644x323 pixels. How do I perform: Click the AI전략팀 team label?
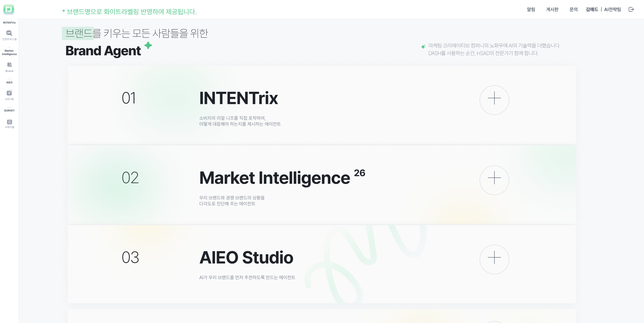coord(612,10)
